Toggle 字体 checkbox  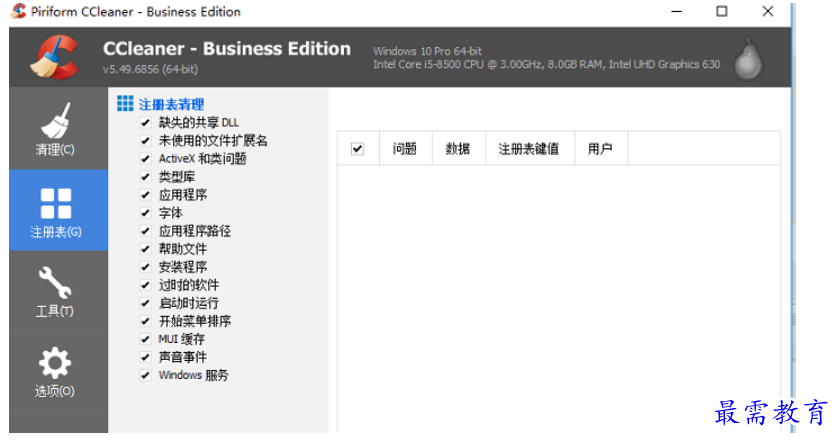(x=145, y=213)
